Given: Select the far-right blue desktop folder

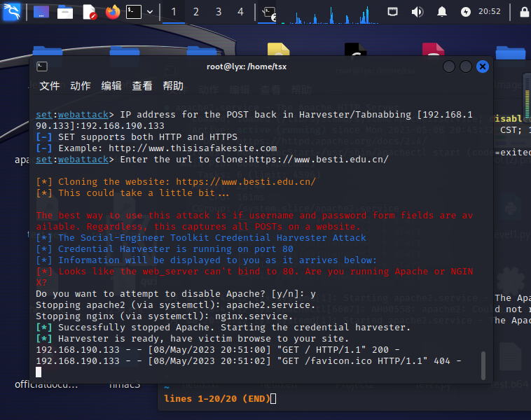Looking at the screenshot, I should pyautogui.click(x=511, y=53).
